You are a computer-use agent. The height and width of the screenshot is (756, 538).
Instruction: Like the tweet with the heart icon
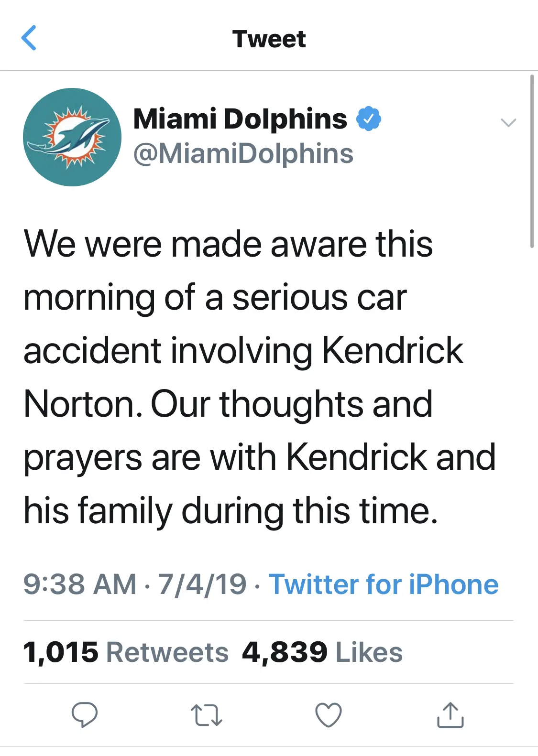click(x=329, y=715)
